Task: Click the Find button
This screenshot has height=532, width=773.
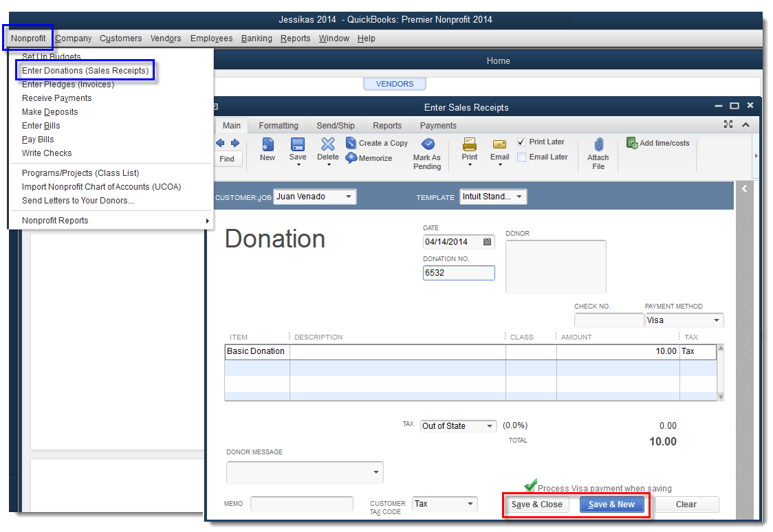Action: coord(227,159)
